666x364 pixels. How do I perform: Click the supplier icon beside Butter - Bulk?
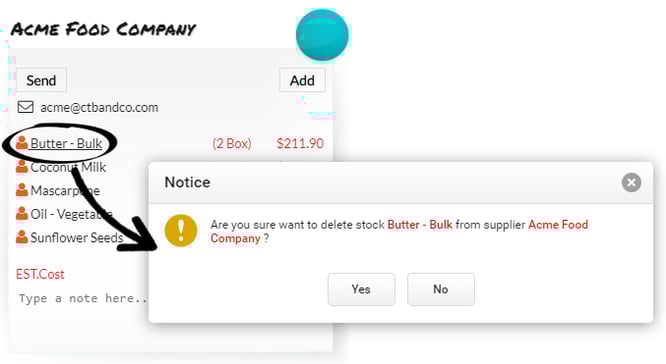[x=22, y=143]
